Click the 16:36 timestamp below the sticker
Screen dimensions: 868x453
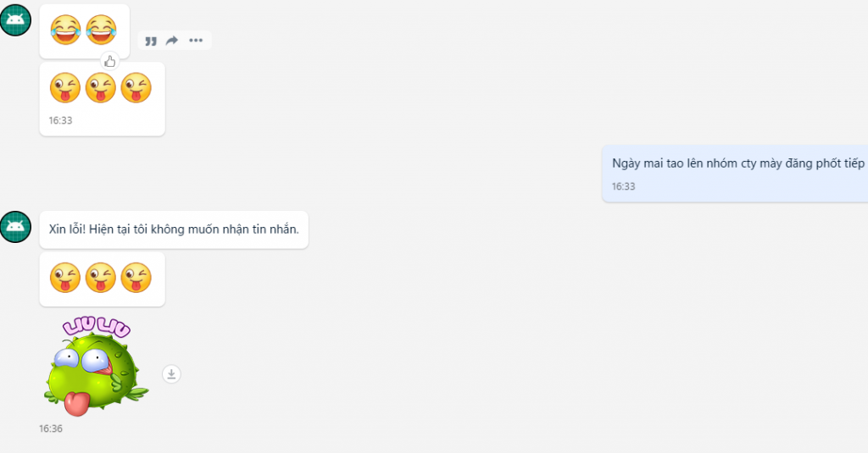(51, 428)
